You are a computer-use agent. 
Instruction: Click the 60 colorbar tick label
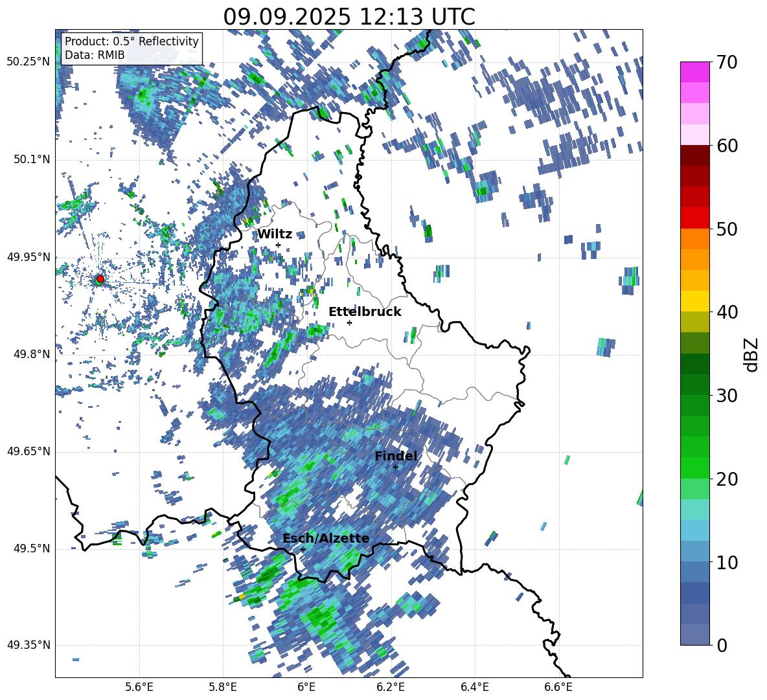tap(727, 146)
